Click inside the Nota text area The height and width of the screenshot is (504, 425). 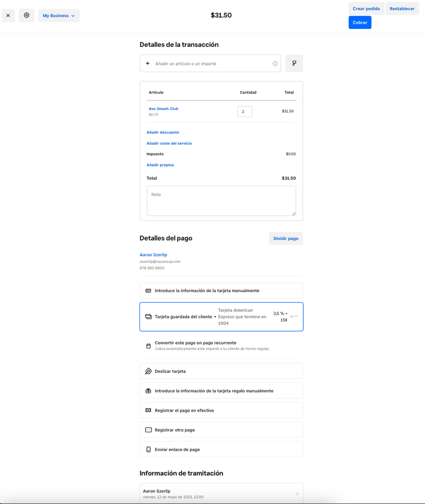pos(221,201)
